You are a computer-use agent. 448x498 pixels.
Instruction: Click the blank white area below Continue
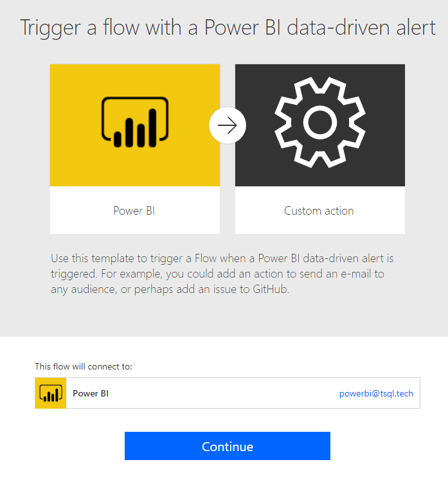click(224, 481)
